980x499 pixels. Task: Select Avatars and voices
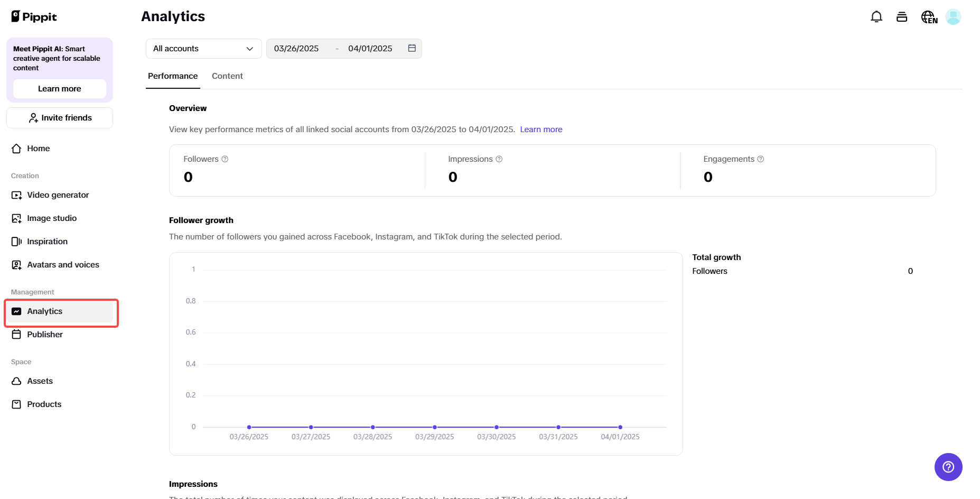pos(63,264)
